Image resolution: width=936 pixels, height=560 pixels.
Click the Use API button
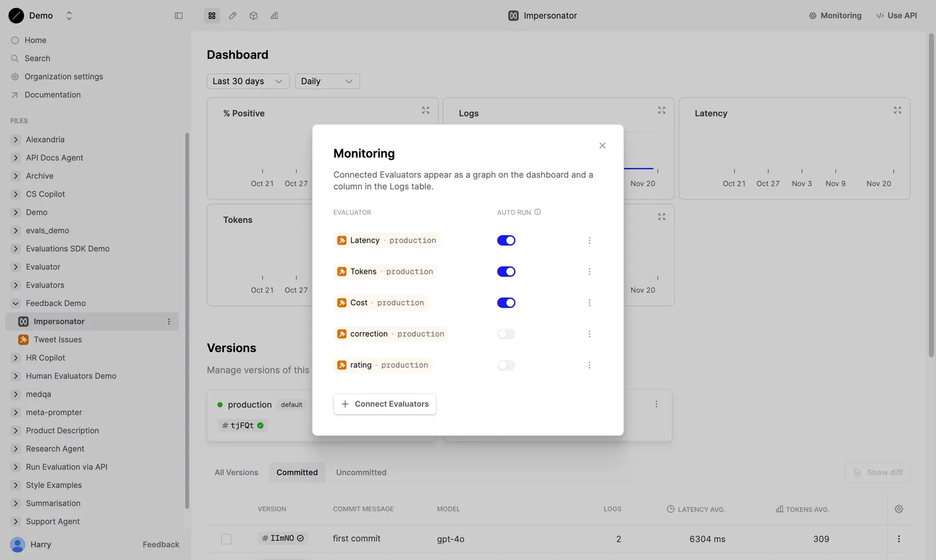[896, 16]
